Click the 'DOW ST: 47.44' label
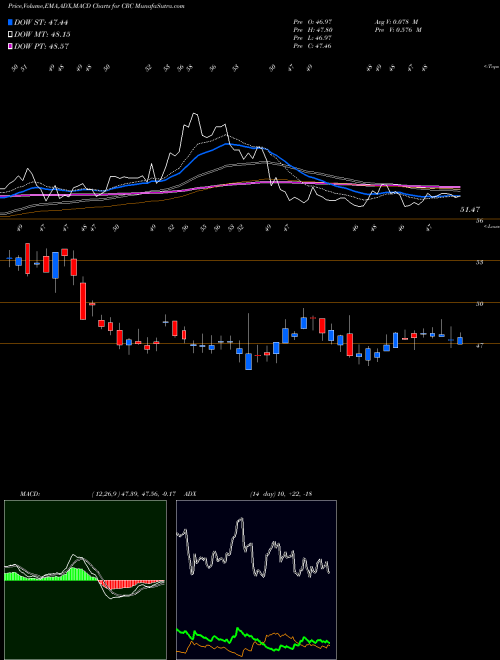Image resolution: width=500 pixels, height=660 pixels. click(x=41, y=22)
